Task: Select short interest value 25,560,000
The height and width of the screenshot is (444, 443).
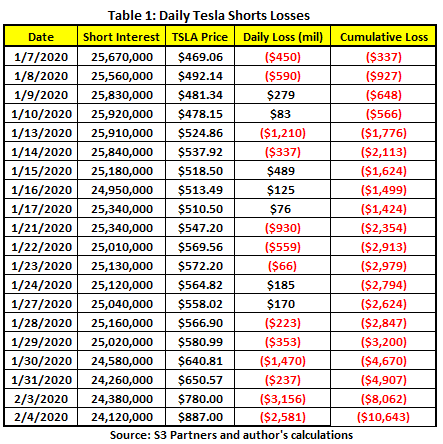Action: click(122, 76)
